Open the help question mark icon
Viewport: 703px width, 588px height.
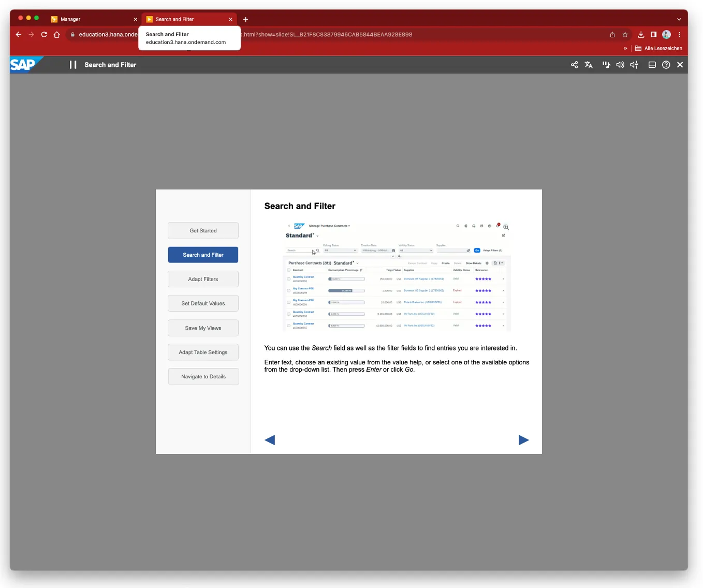coord(666,65)
